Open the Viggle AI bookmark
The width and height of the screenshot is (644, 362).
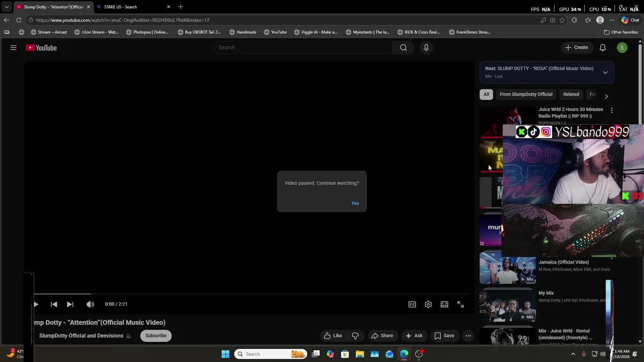coord(316,32)
